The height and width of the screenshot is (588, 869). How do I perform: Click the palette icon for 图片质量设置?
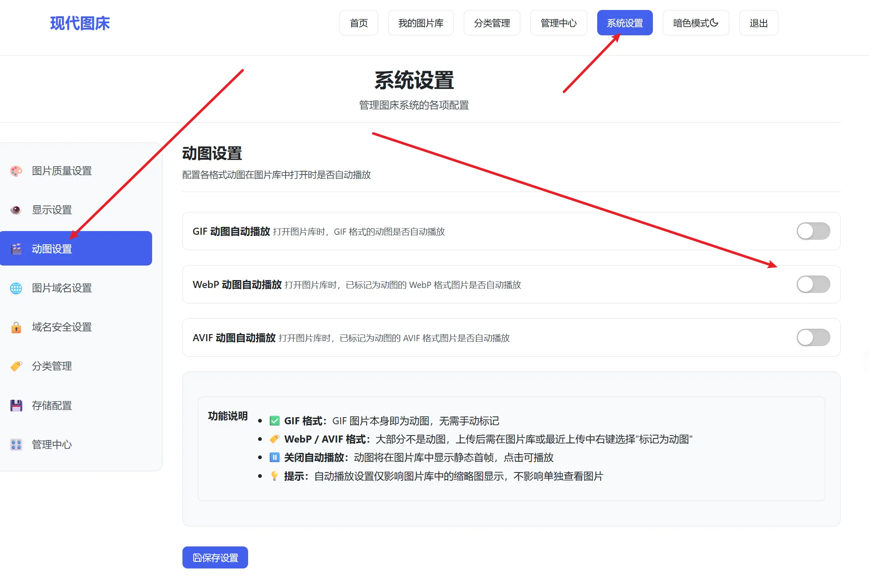pyautogui.click(x=16, y=171)
